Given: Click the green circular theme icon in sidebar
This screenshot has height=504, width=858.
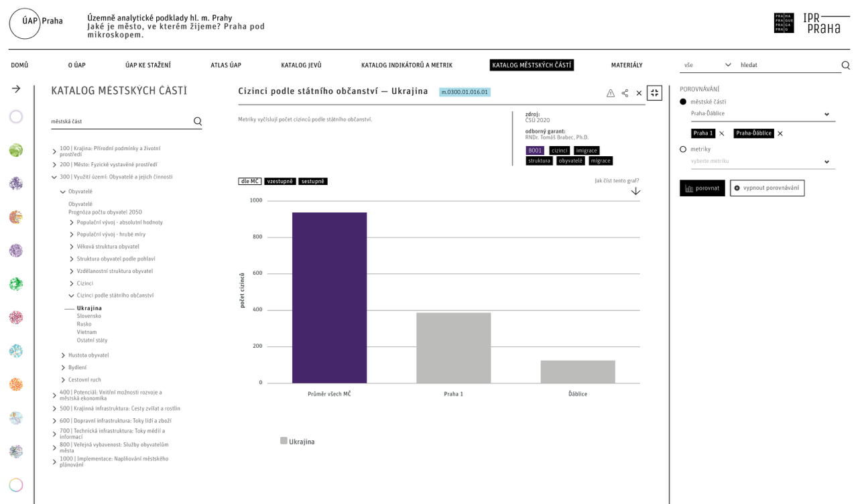Looking at the screenshot, I should (x=16, y=150).
